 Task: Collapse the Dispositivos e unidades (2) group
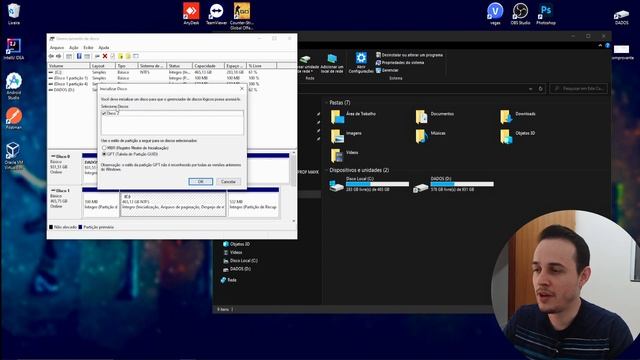(327, 170)
